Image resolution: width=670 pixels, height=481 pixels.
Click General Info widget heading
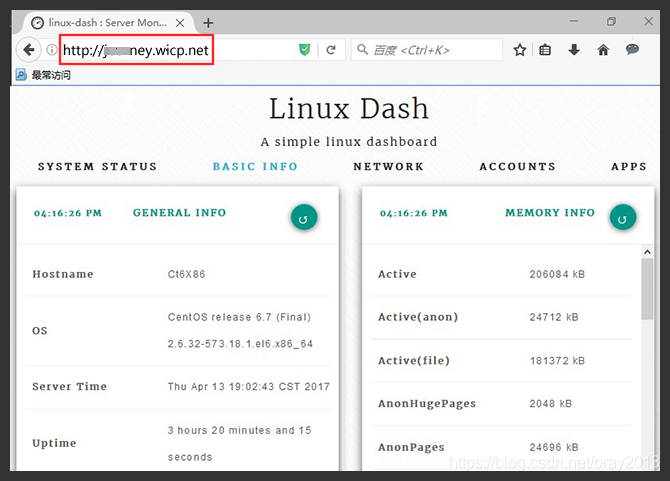pos(179,213)
